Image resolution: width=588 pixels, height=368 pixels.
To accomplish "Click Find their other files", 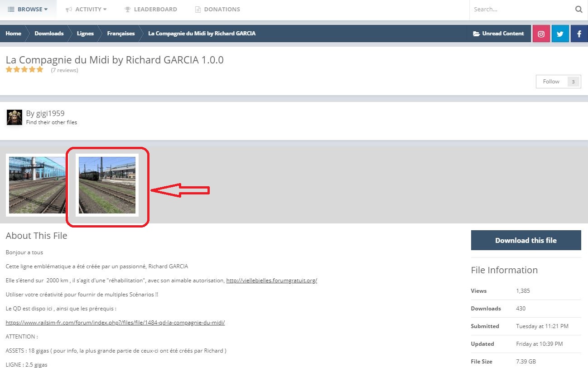I will 52,122.
